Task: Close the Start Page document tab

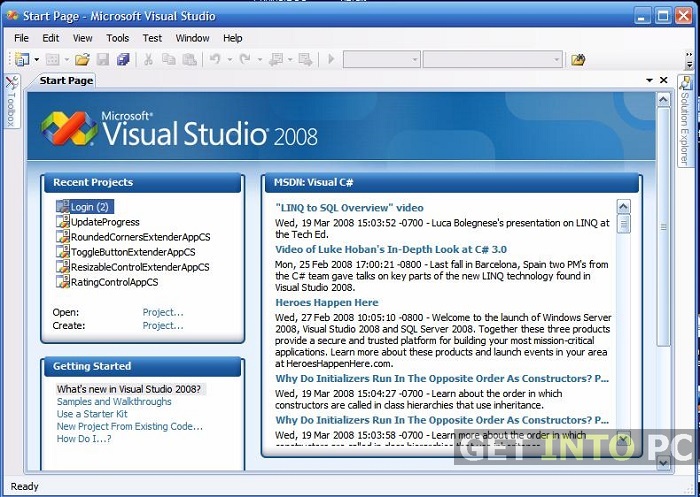Action: (x=664, y=80)
